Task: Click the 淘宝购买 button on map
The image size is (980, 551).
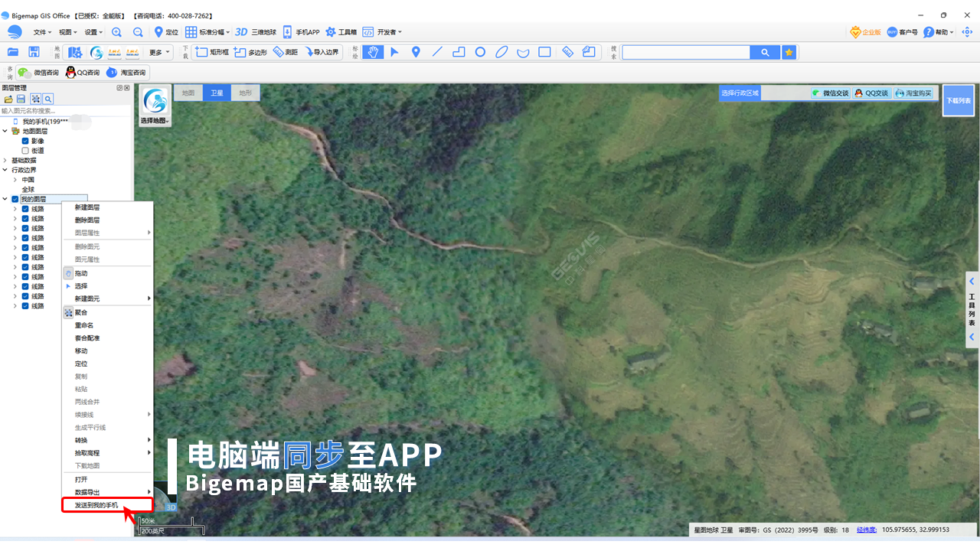Action: 914,93
